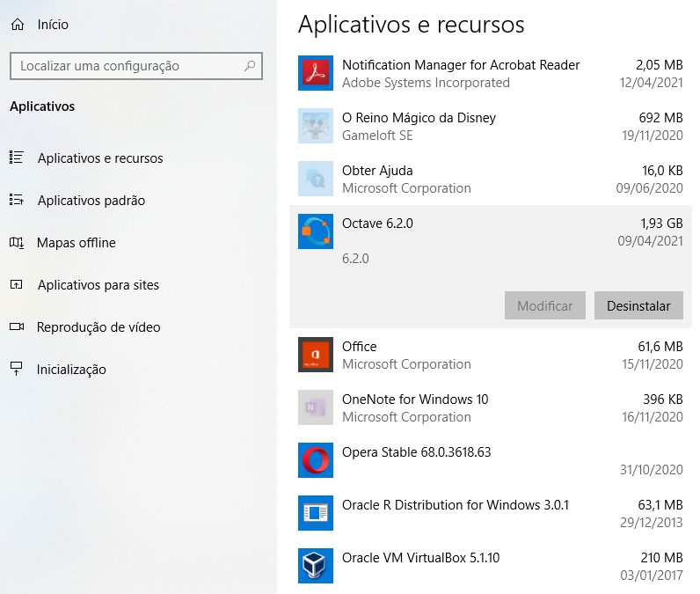
Task: Click the OneNote for Windows 10 icon
Action: (316, 407)
